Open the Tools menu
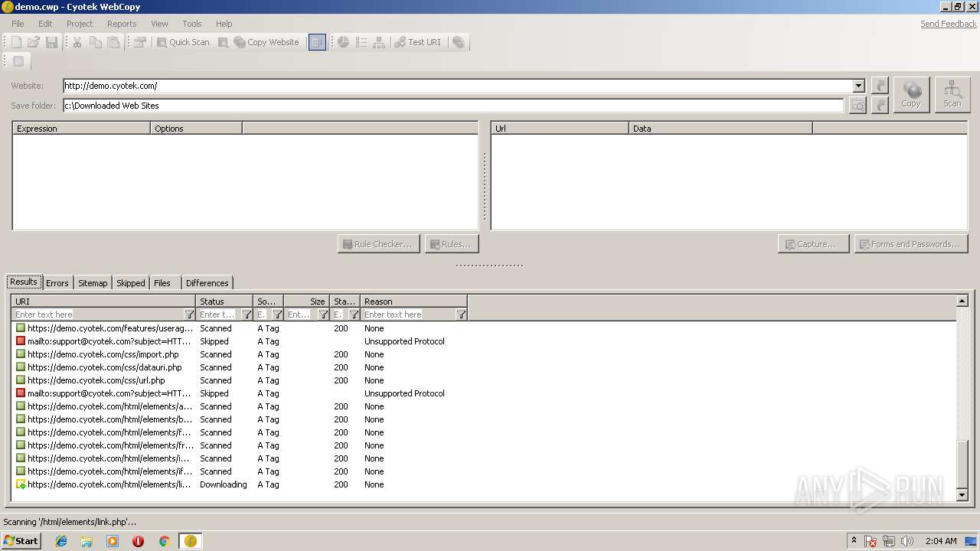This screenshot has height=551, width=980. coord(192,24)
